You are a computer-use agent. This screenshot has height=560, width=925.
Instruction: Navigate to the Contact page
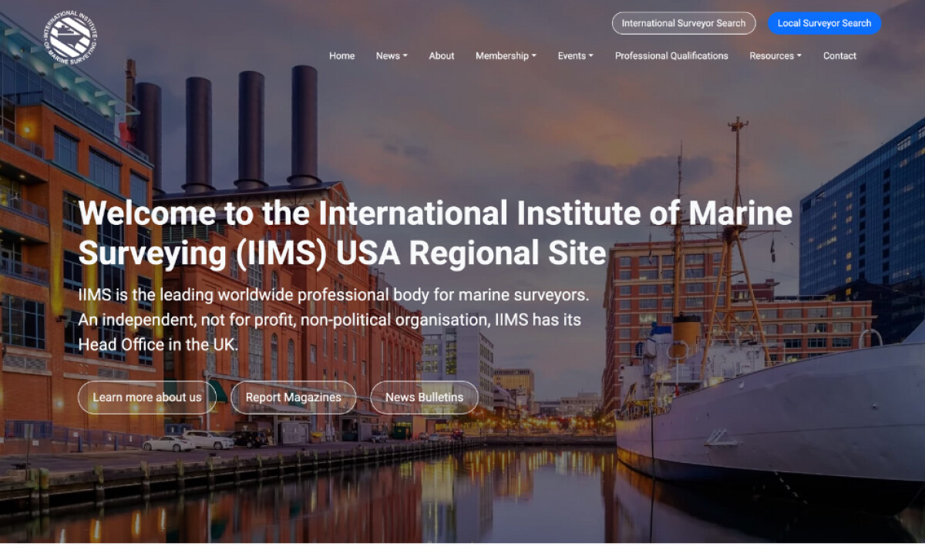(839, 55)
